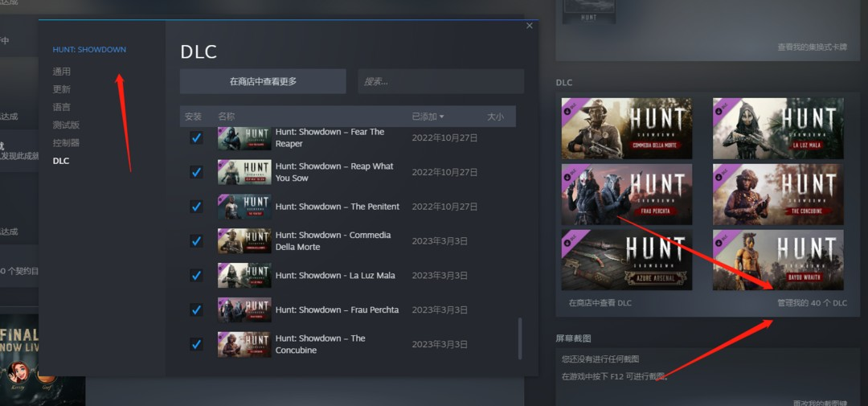Focus the DLC 搜索 input field
Image resolution: width=868 pixels, height=406 pixels.
(440, 81)
